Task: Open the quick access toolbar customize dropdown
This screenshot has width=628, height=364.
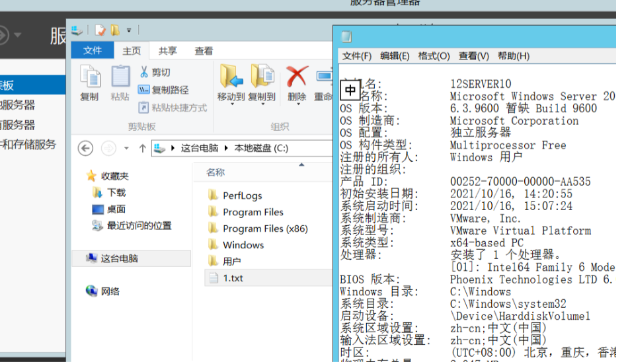Action: (x=129, y=30)
